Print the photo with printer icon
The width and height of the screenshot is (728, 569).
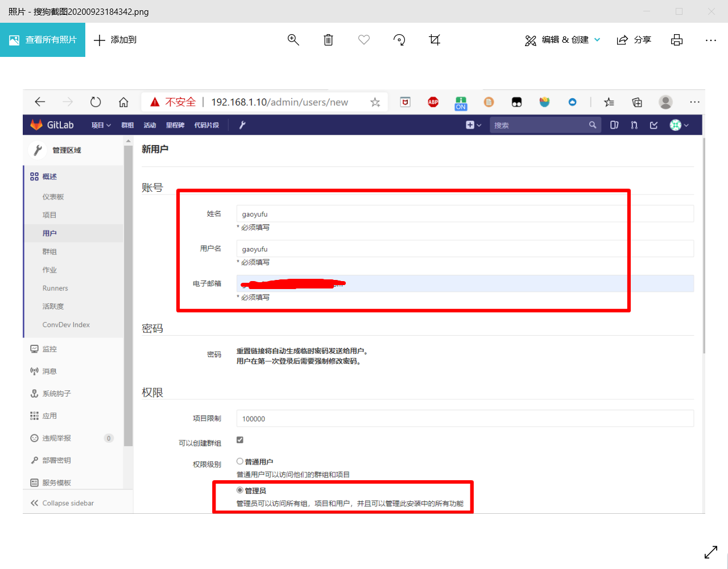point(677,40)
